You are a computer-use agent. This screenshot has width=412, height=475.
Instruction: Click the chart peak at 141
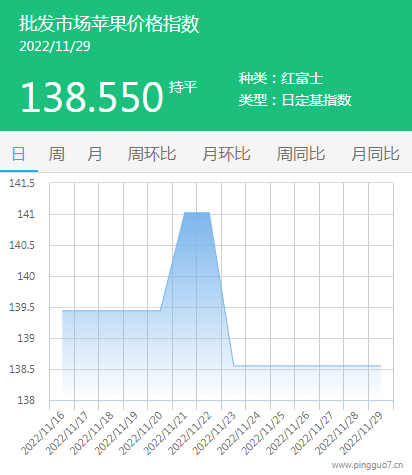pyautogui.click(x=197, y=212)
